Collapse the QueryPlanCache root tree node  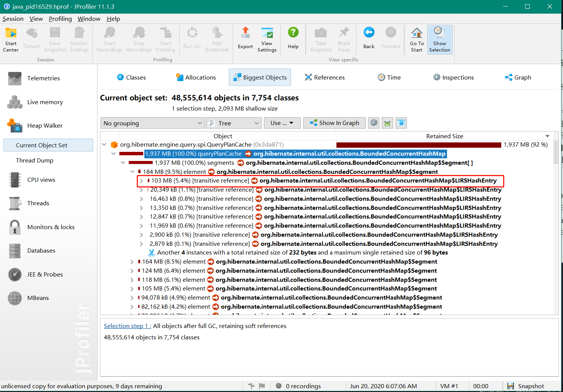pyautogui.click(x=104, y=145)
